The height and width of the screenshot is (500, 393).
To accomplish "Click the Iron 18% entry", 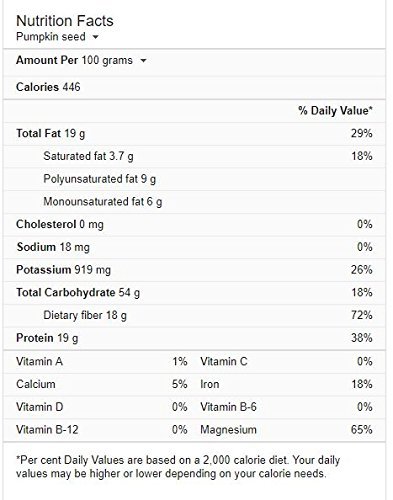I will coord(286,384).
